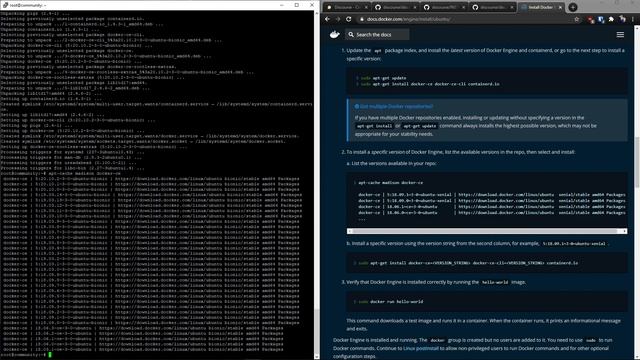Click the magnifier icon in the docs search
Image resolution: width=640 pixels, height=360 pixels.
tap(351, 35)
